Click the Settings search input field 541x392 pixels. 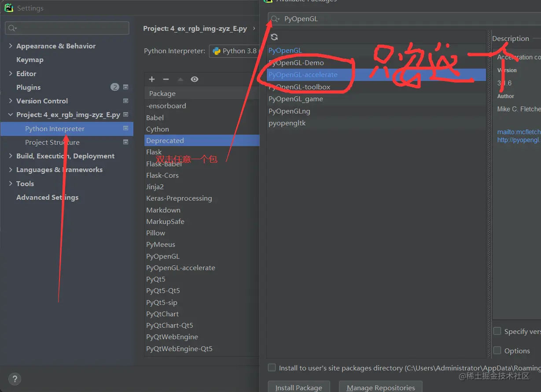(x=67, y=28)
